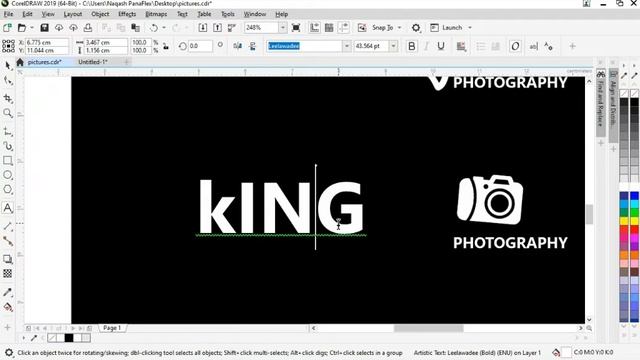Toggle Interactive OpenType button
Viewport: 640px width, 360px height.
tap(515, 46)
